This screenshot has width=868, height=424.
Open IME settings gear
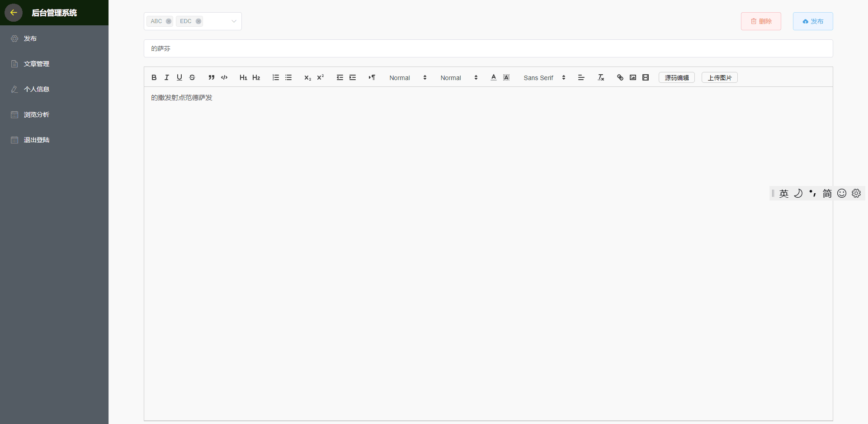[856, 193]
